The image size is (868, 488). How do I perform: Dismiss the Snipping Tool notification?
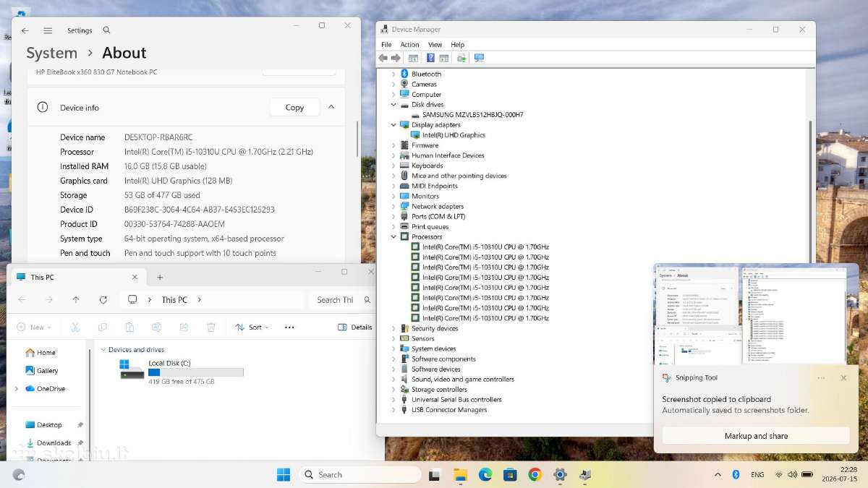[x=843, y=378]
